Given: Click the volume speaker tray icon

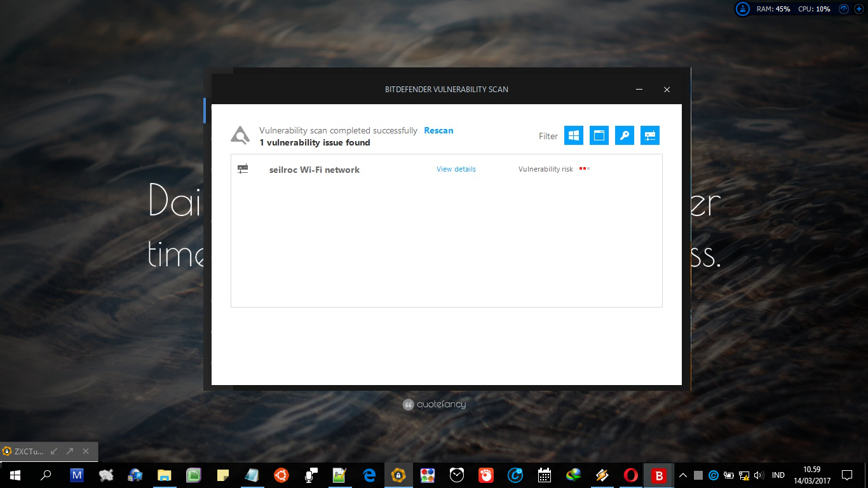Looking at the screenshot, I should pyautogui.click(x=758, y=475).
